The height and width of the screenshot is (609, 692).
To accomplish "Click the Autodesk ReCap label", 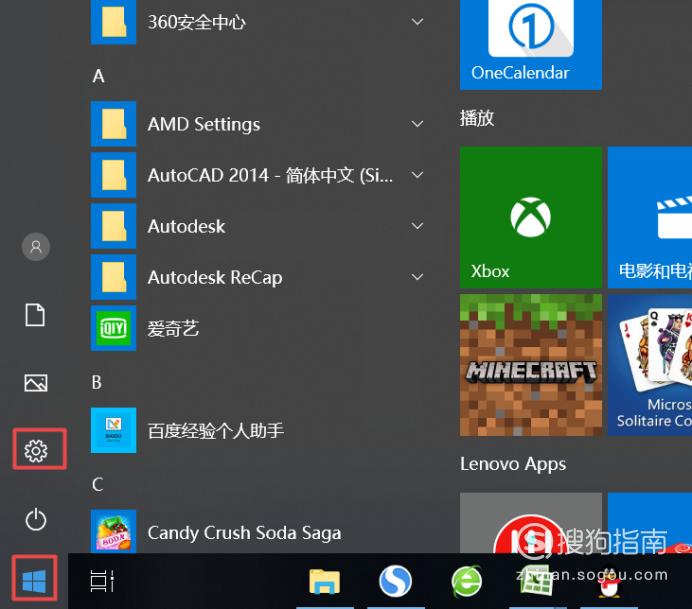I will (x=215, y=278).
